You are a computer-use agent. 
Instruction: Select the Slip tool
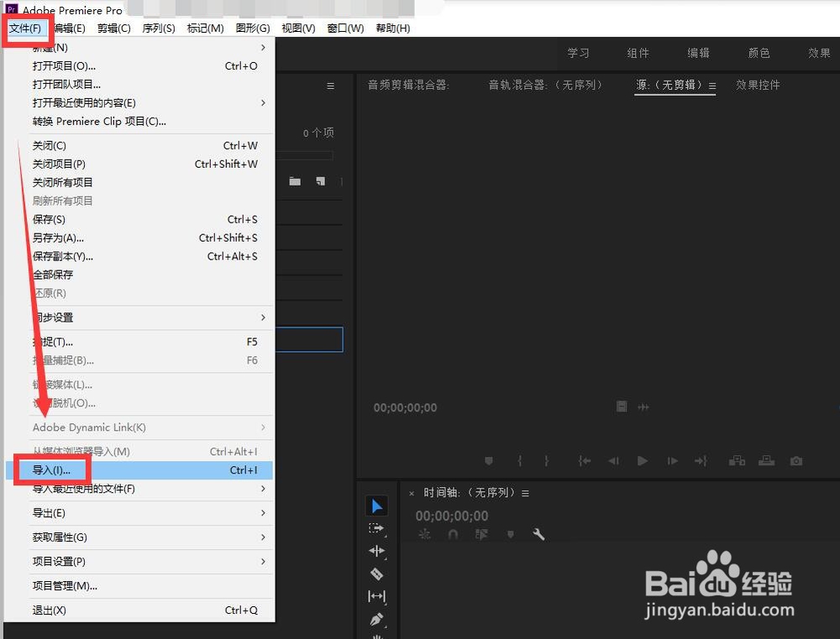[x=376, y=596]
